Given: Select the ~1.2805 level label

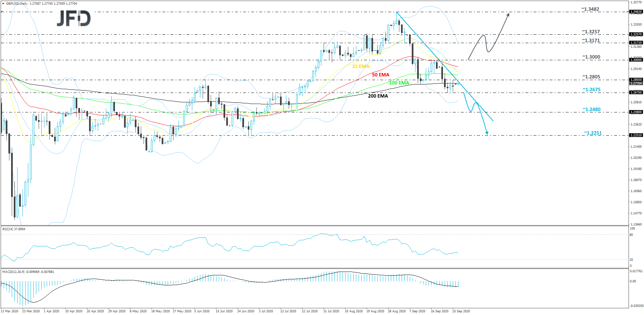Looking at the screenshot, I should tap(591, 77).
